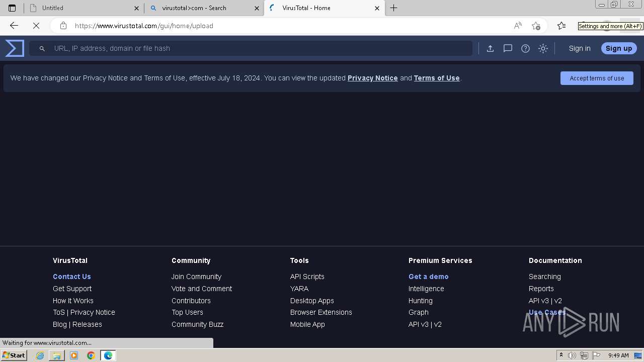This screenshot has width=644, height=362.
Task: Close the VirusTotal - Home tab
Action: tap(377, 8)
